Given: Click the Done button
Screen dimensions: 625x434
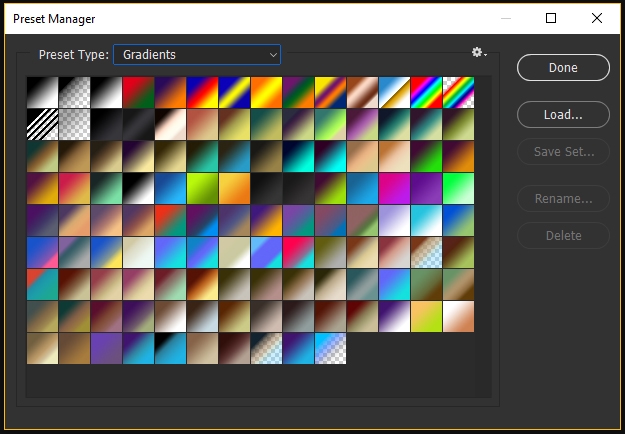Looking at the screenshot, I should 562,67.
